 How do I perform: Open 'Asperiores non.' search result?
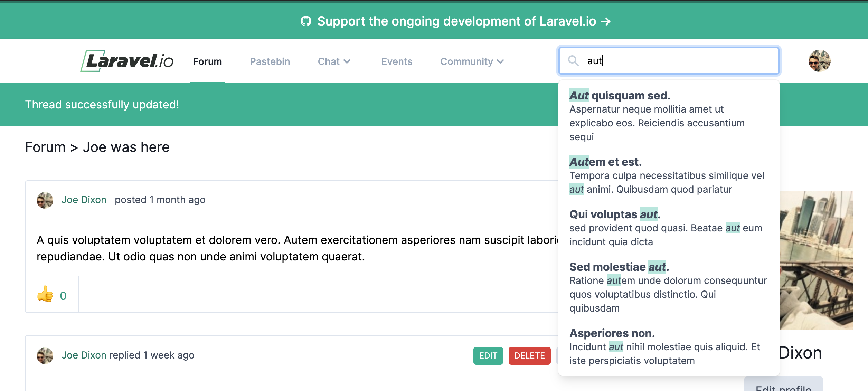[x=612, y=333]
